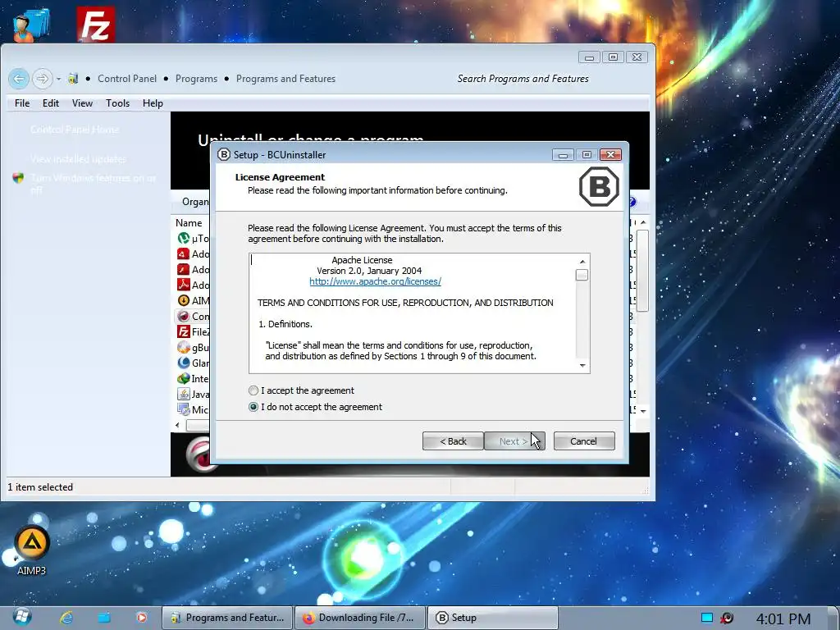Click BCUninstaller title bar icon

coord(223,155)
